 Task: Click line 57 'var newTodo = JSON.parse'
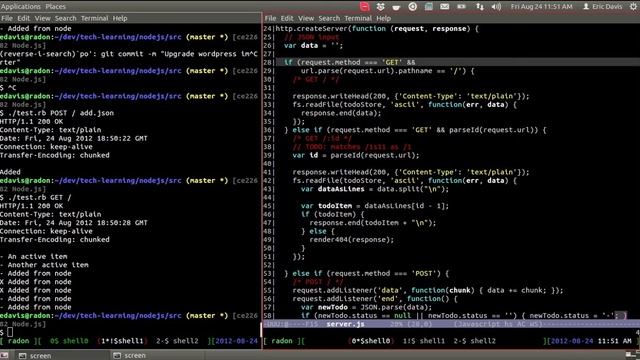click(366, 307)
